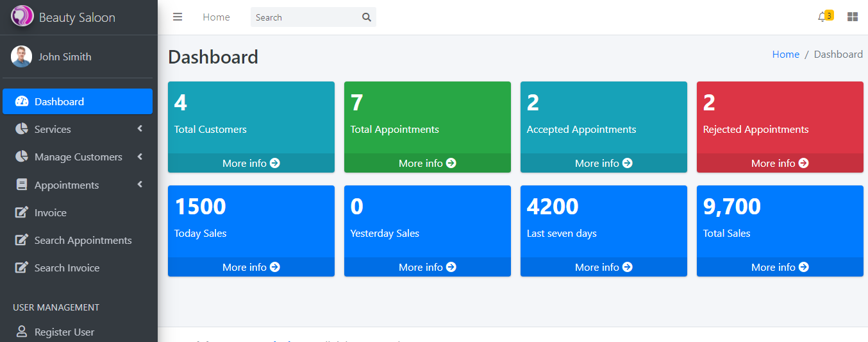Open Search Appointments from sidebar
This screenshot has width=868, height=342.
click(x=83, y=240)
